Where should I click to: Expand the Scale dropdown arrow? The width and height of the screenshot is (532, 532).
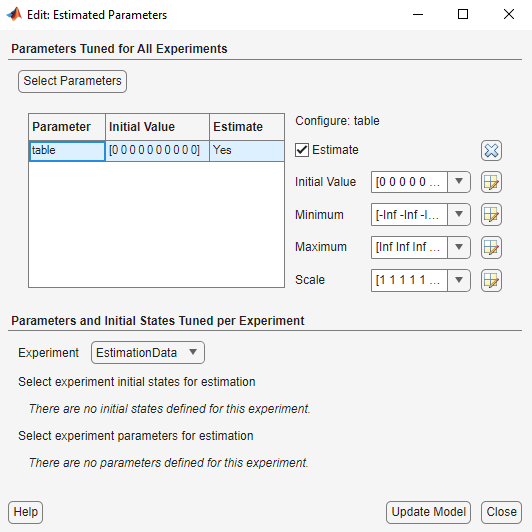459,280
